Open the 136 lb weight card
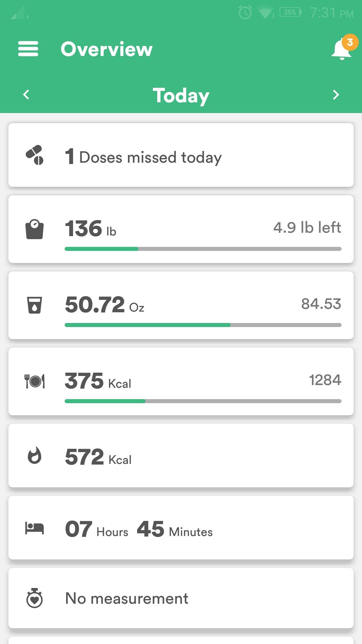 181,229
